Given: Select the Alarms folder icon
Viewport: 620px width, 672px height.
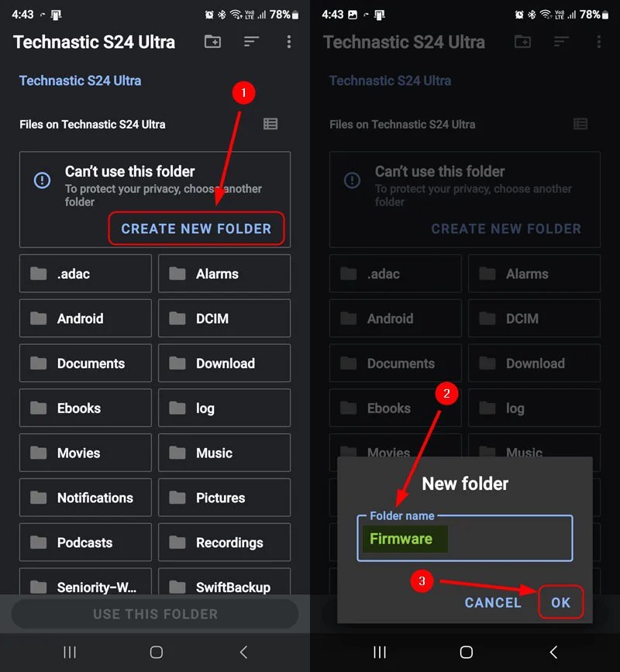Looking at the screenshot, I should [x=178, y=274].
